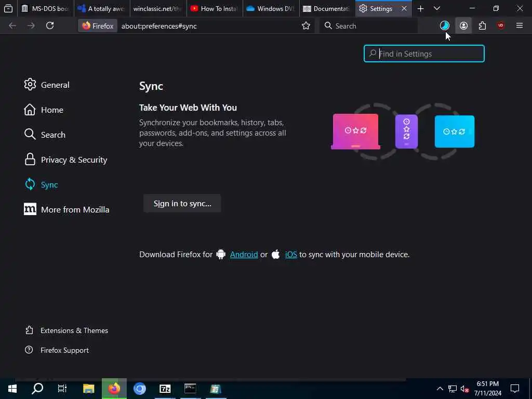This screenshot has width=532, height=399.
Task: Focus the about:preferences#sync address text
Action: [x=159, y=26]
